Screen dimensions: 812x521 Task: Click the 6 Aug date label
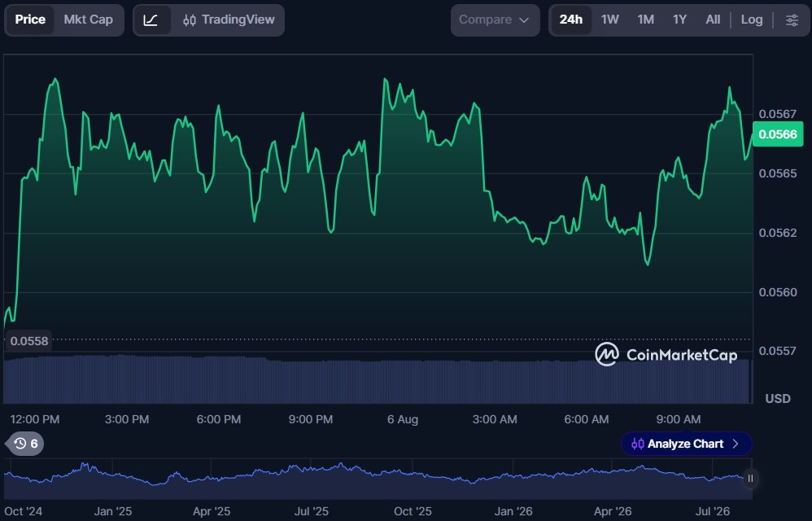coord(403,419)
